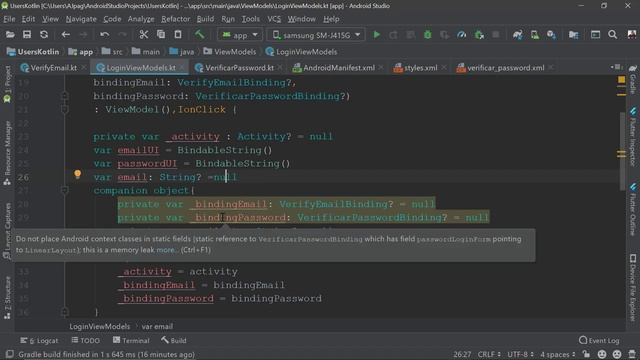
Task: Open SDK Manager icon
Action: [x=551, y=35]
